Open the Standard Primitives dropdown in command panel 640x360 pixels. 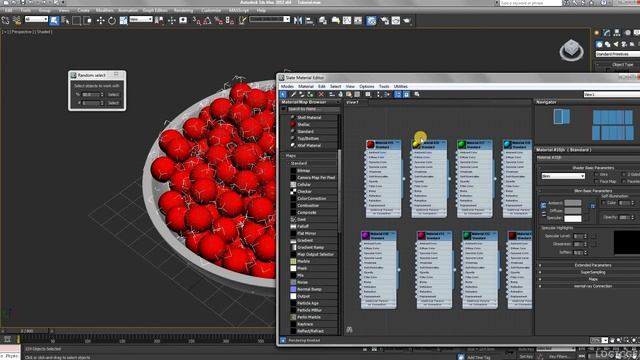coord(618,54)
